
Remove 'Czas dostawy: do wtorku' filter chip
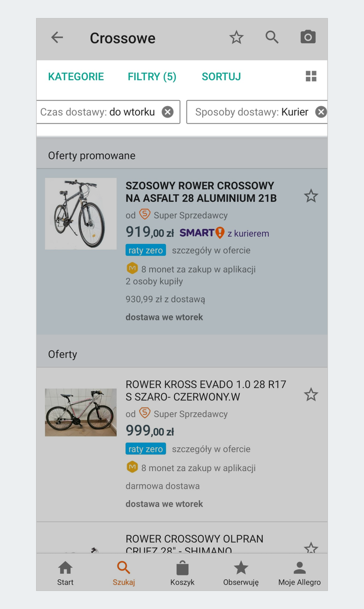click(x=167, y=112)
